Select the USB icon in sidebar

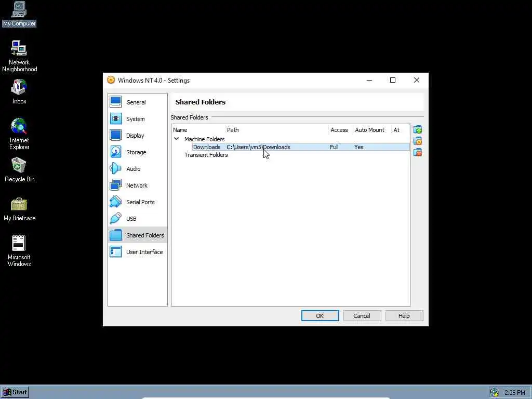click(116, 219)
